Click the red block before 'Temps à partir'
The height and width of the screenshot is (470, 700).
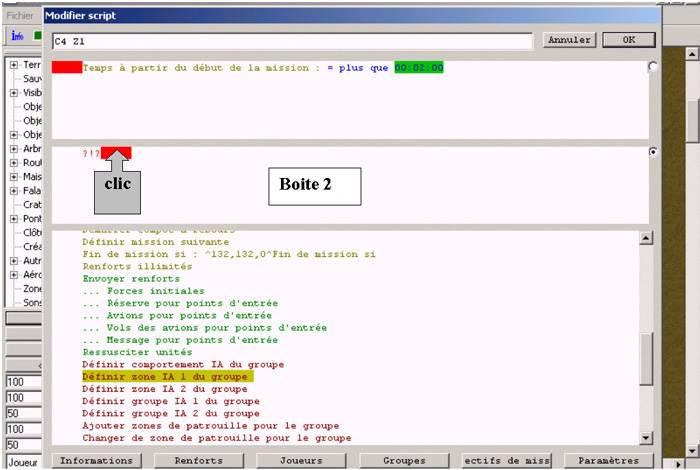[67, 67]
